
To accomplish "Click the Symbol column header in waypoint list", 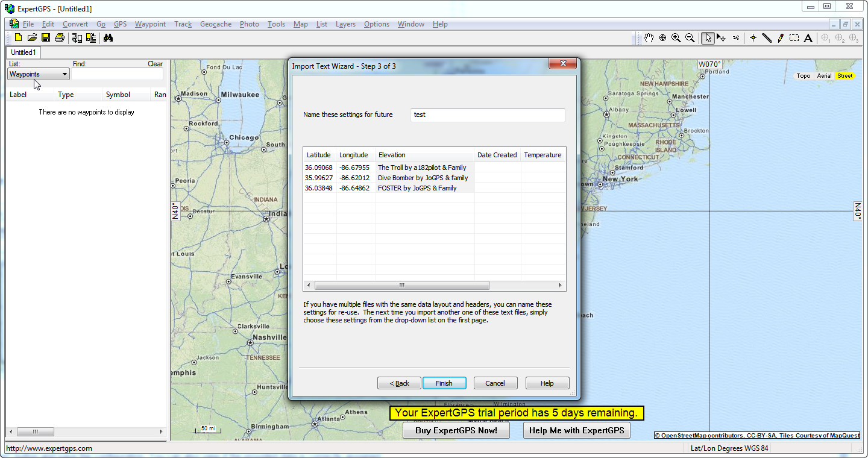I will tap(126, 95).
